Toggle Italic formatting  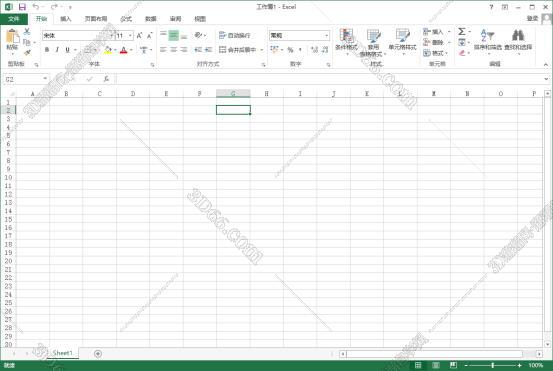(57, 50)
